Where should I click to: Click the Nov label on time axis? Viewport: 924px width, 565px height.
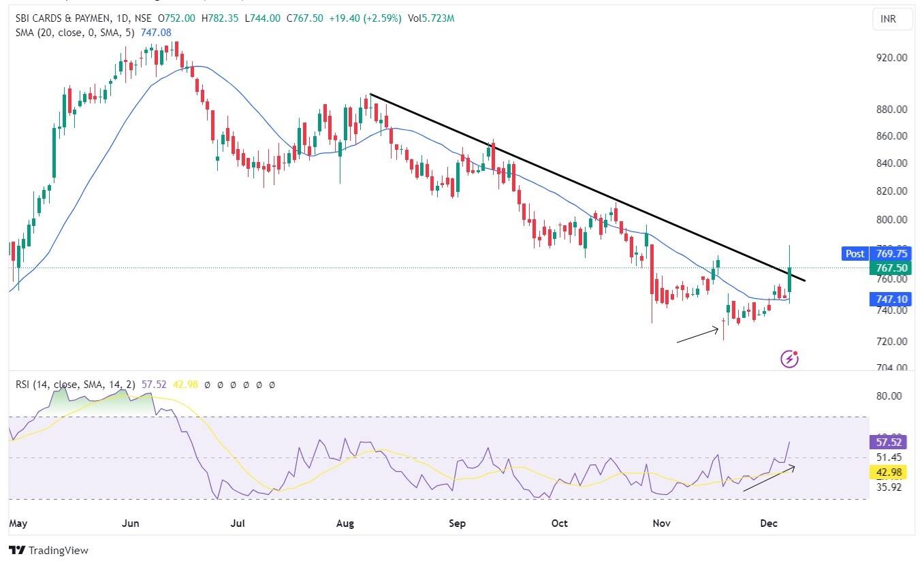(662, 523)
